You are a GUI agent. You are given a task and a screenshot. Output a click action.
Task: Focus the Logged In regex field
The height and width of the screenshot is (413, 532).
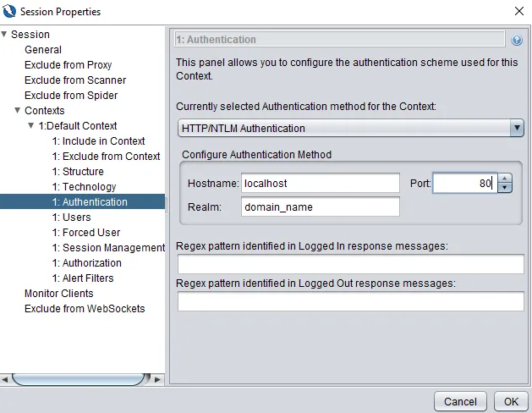pyautogui.click(x=350, y=264)
